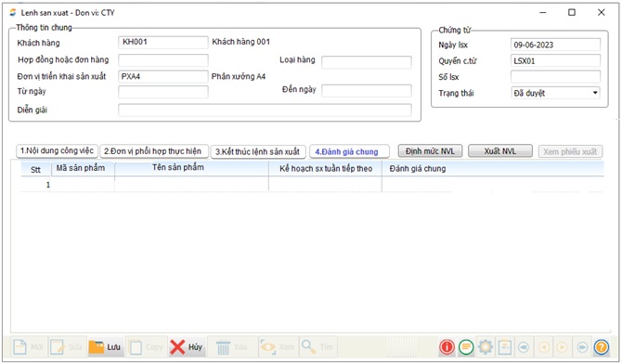Click the Mã sản phẩm column header
622x364 pixels.
coord(83,168)
